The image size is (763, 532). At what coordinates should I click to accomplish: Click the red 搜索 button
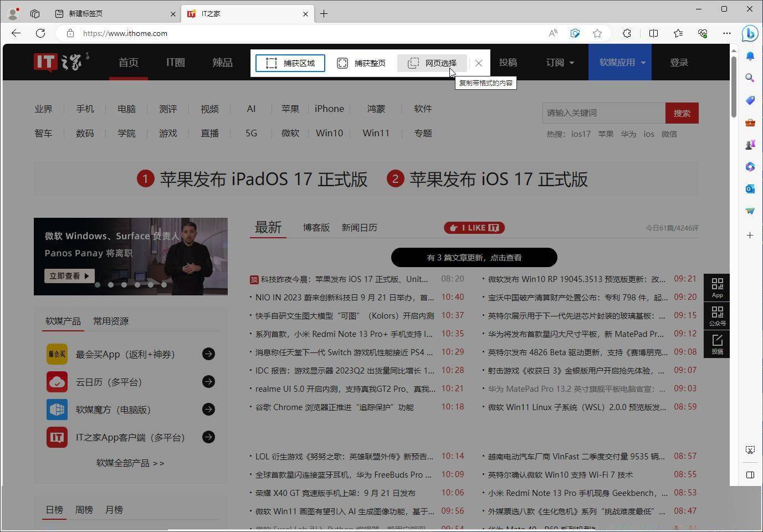(682, 113)
